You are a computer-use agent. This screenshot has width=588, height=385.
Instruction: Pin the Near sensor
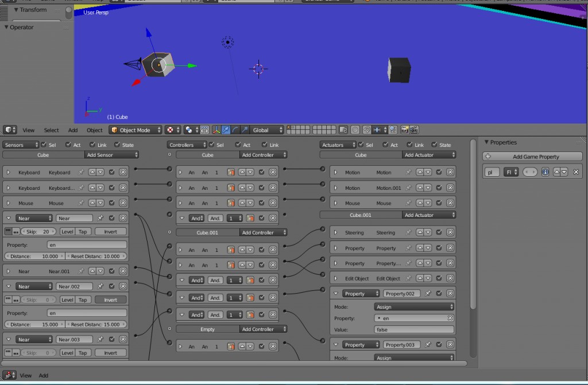tap(100, 218)
